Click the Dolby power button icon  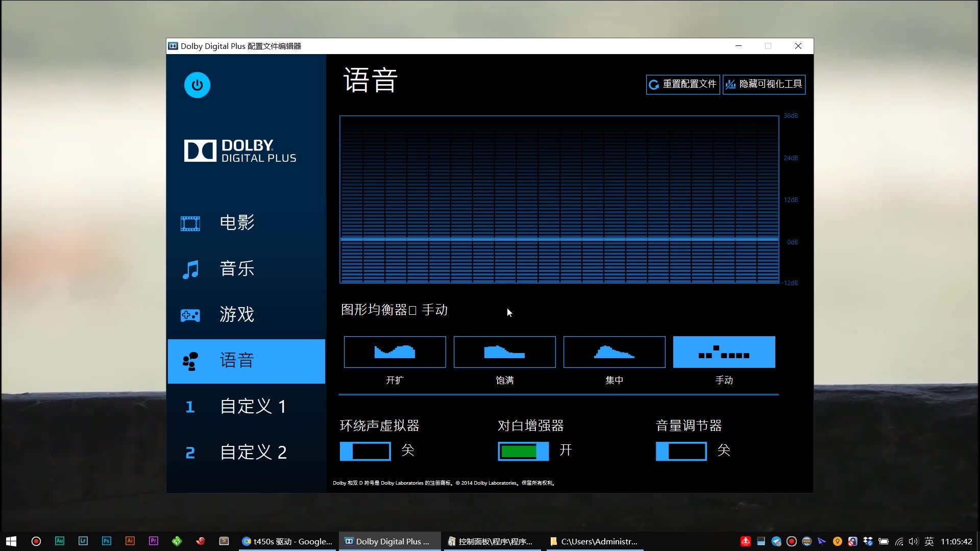[x=197, y=85]
